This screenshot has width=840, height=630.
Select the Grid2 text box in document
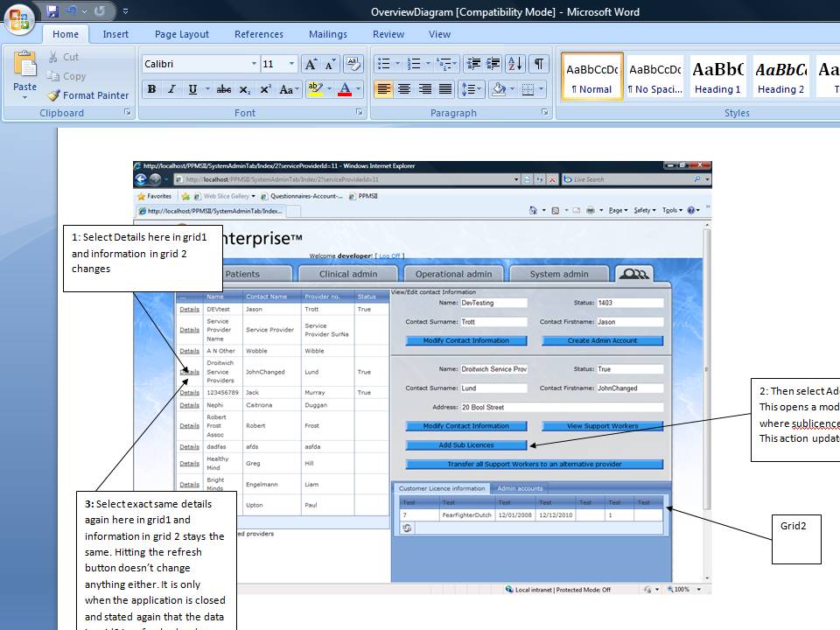(x=796, y=540)
